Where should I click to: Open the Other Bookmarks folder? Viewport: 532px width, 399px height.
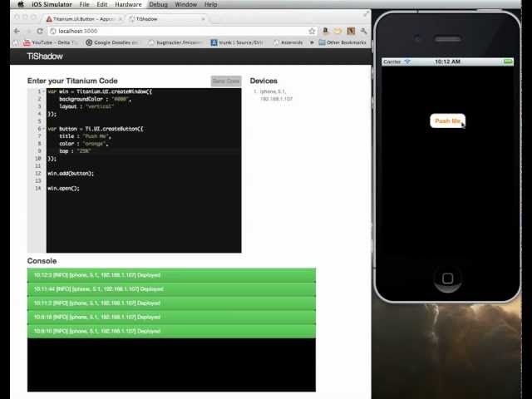342,42
